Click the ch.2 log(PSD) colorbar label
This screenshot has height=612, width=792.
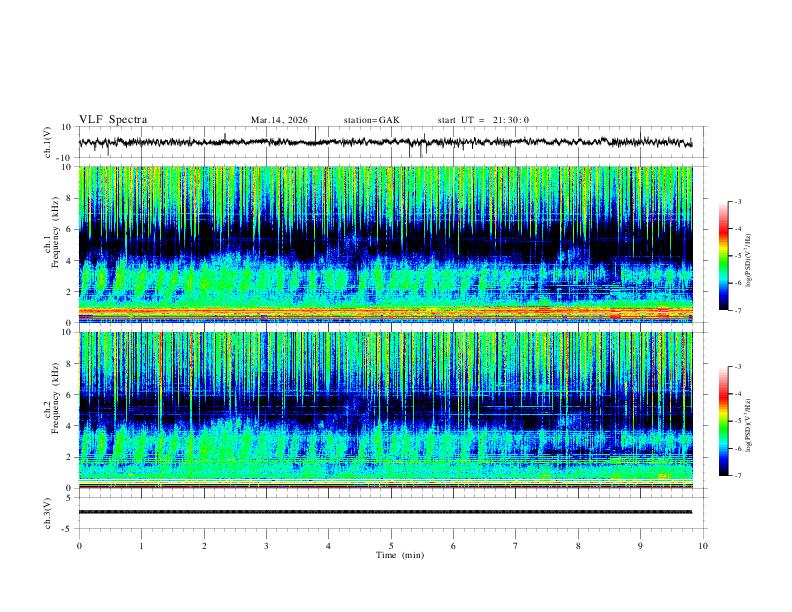point(748,426)
